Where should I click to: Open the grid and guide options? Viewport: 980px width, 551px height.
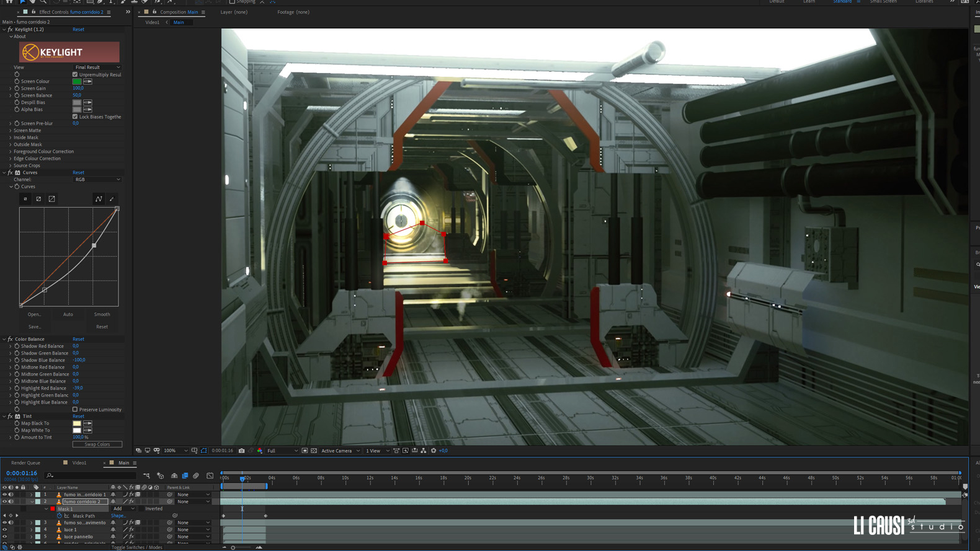pyautogui.click(x=194, y=451)
